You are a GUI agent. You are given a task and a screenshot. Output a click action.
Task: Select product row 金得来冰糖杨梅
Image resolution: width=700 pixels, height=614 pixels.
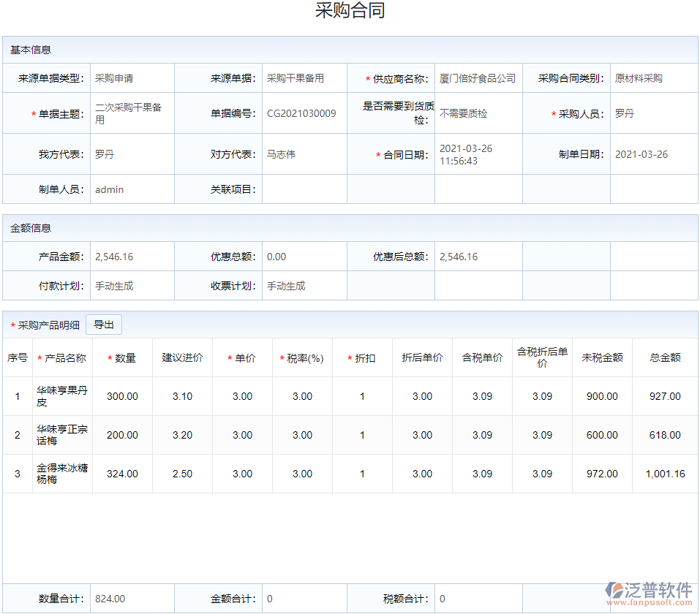[x=61, y=474]
